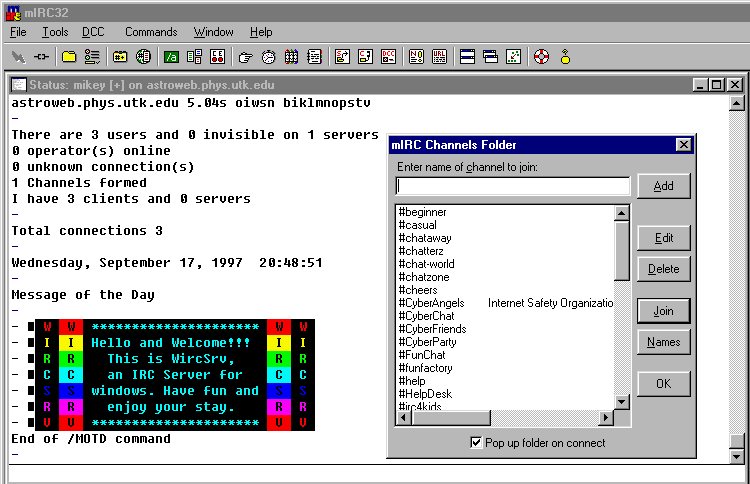Click the channel name input field
The width and height of the screenshot is (750, 484).
coord(513,186)
